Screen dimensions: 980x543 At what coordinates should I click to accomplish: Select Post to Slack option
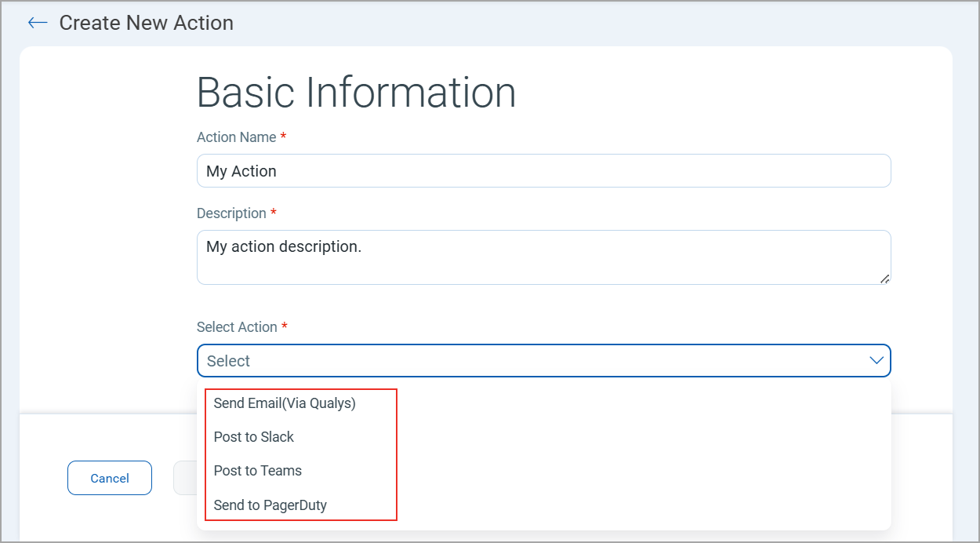[254, 437]
